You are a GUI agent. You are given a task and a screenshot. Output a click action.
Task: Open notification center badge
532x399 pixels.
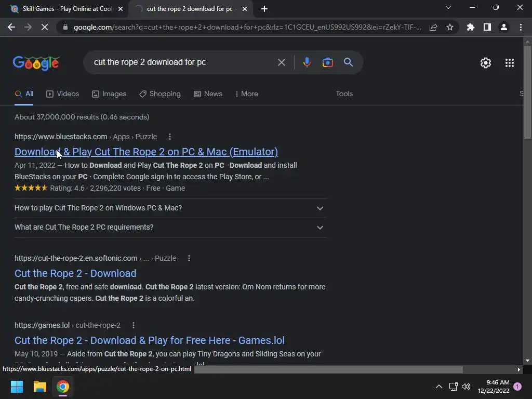pos(517,387)
